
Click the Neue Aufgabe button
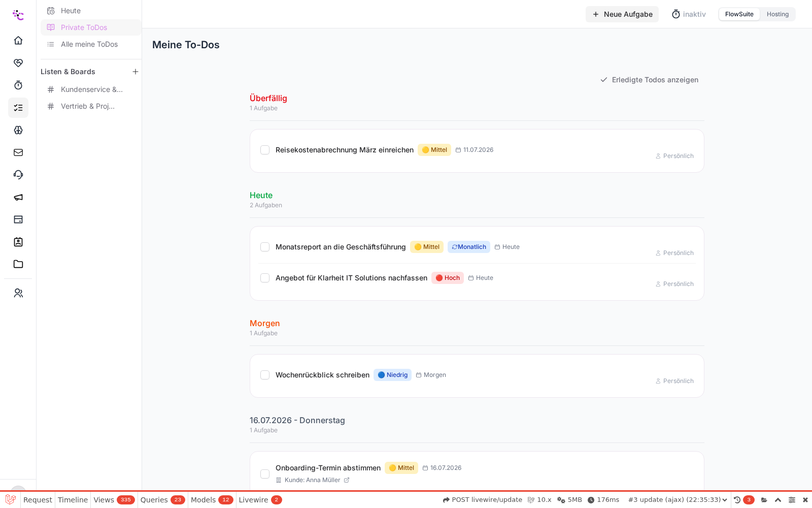[622, 14]
